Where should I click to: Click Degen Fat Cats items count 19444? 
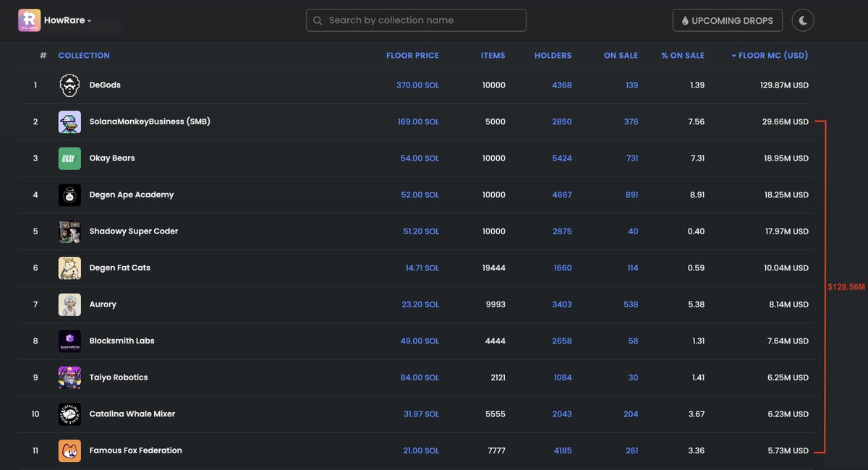pos(493,268)
